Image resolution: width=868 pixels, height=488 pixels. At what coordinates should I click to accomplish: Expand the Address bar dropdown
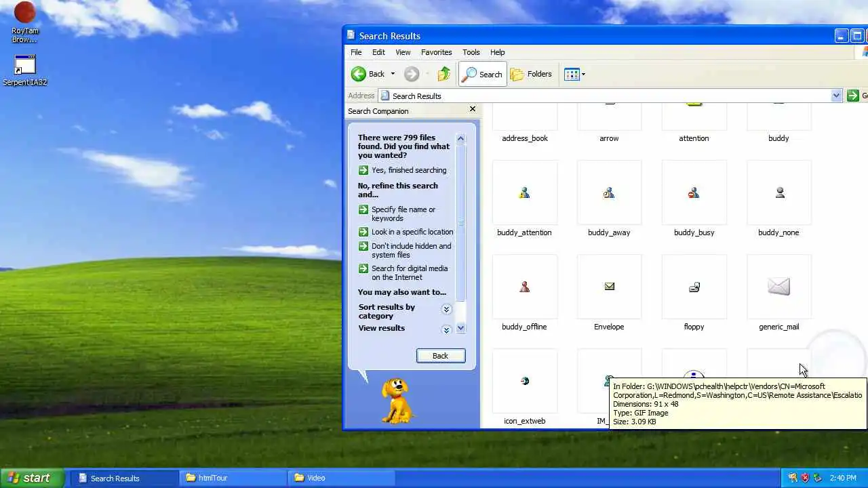click(x=836, y=96)
